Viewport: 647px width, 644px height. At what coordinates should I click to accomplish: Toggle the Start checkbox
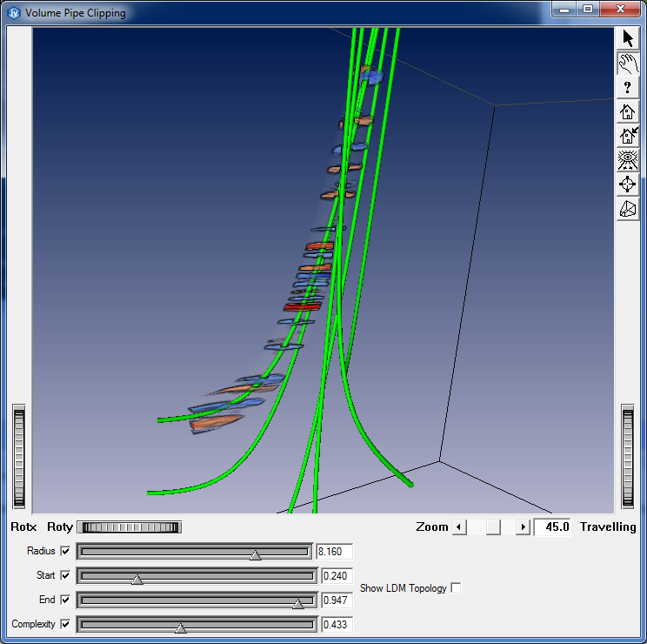point(65,575)
